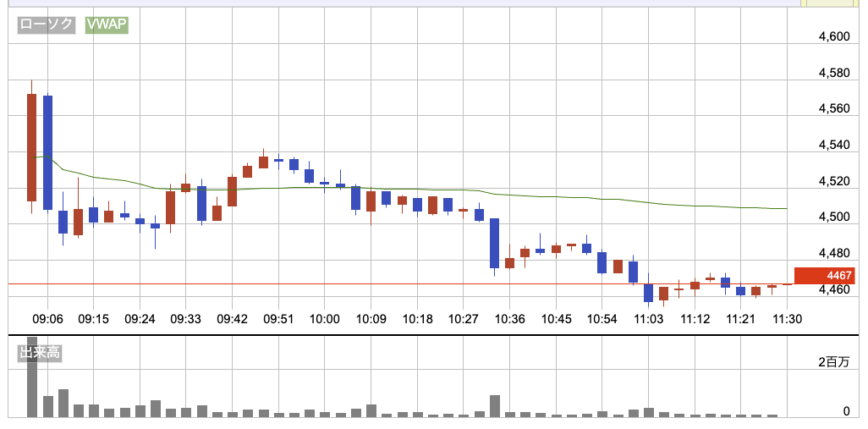The height and width of the screenshot is (429, 868).
Task: Click the large blue candle near 09:06
Action: (x=47, y=152)
